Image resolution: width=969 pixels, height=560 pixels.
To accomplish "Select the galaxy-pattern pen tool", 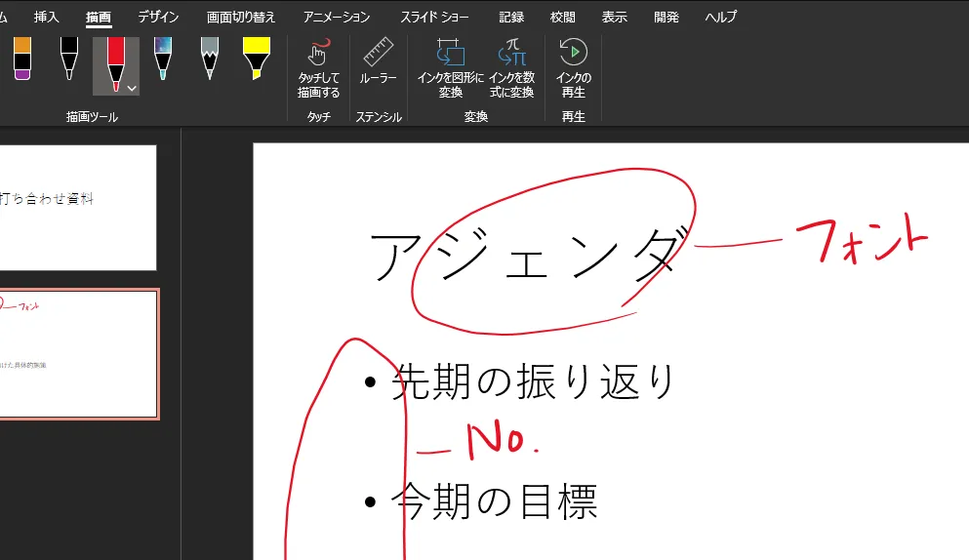I will [x=163, y=60].
